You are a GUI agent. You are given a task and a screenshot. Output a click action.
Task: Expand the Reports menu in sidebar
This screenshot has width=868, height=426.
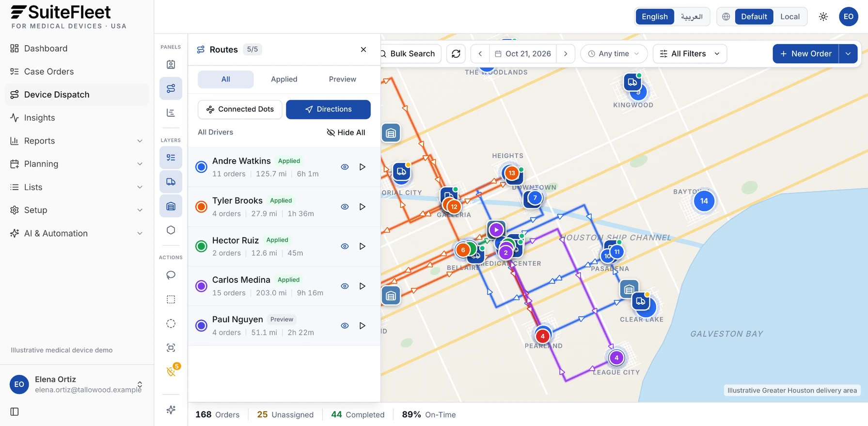click(77, 141)
